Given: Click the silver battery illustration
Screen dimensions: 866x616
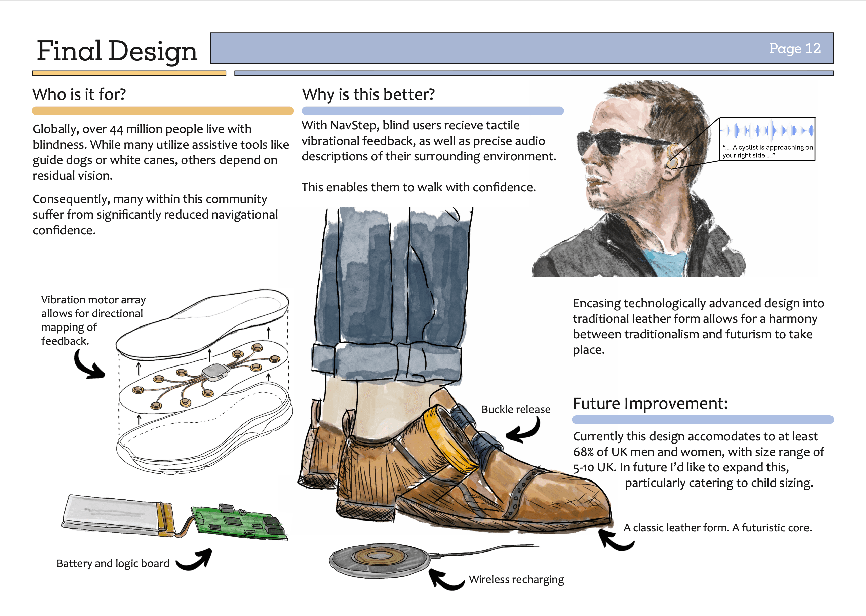Looking at the screenshot, I should coord(118,516).
